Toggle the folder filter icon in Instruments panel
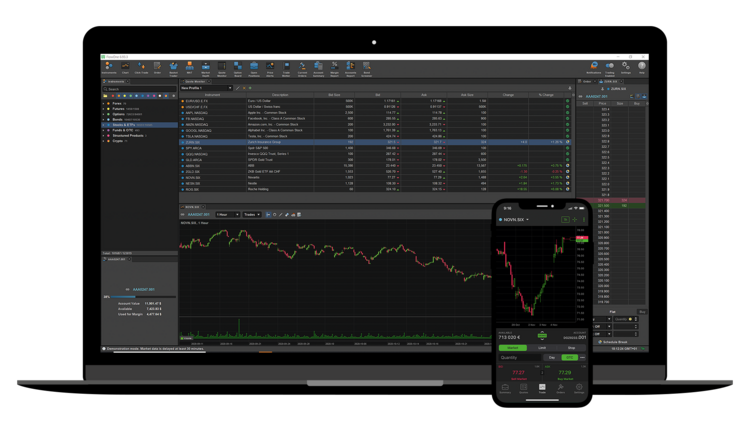This screenshot has width=750, height=421. (106, 96)
